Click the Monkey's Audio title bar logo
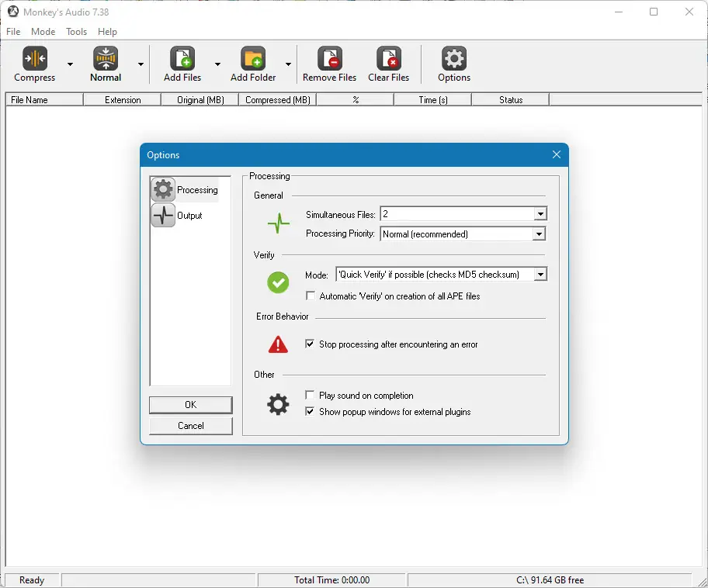708x588 pixels. point(13,12)
